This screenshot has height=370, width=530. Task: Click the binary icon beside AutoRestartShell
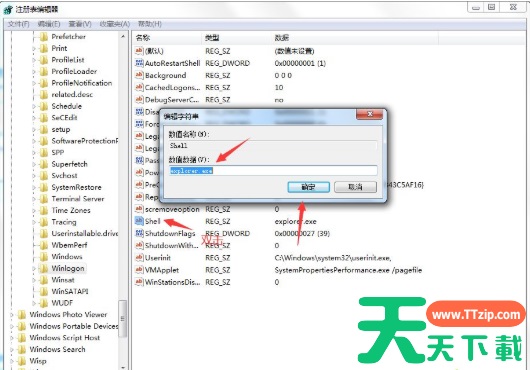[x=139, y=63]
